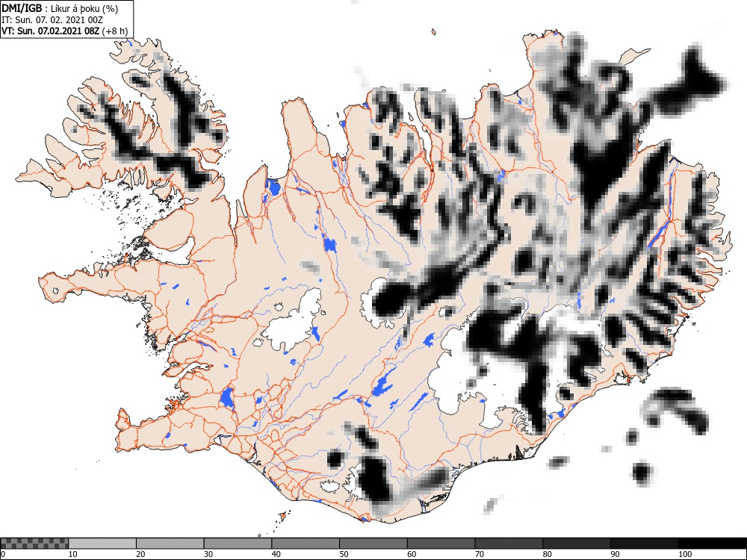Click the legend label '10'

point(73,554)
